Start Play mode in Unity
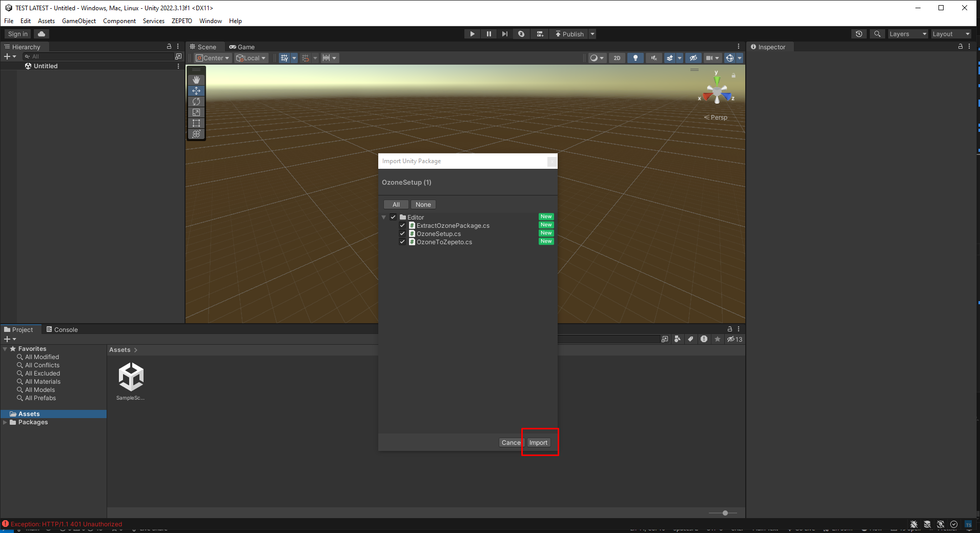The width and height of the screenshot is (980, 533). pos(473,34)
